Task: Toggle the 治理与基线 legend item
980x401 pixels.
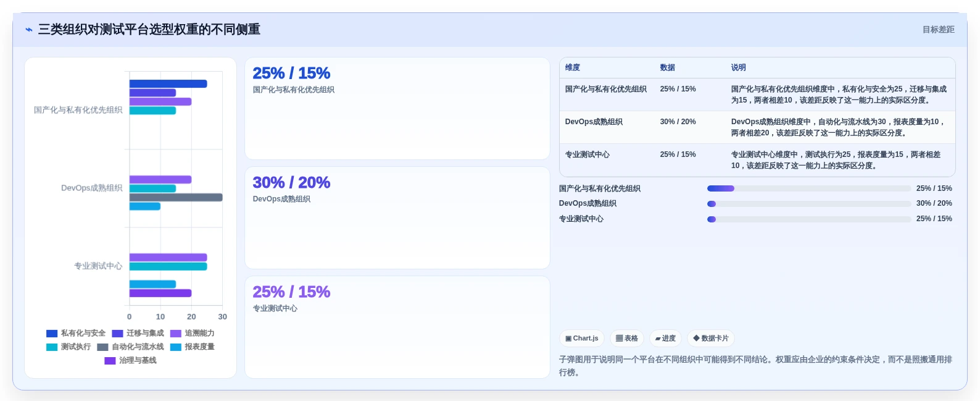Action: click(130, 360)
